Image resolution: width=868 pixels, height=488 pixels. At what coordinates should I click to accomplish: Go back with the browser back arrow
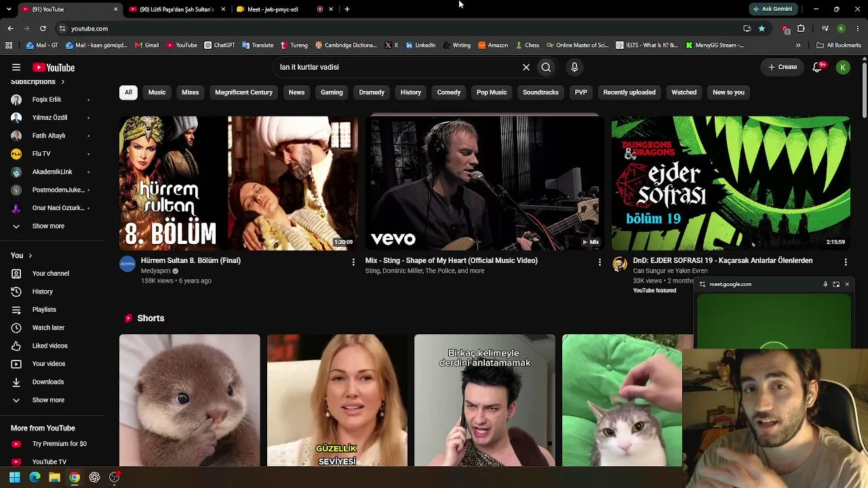point(10,28)
